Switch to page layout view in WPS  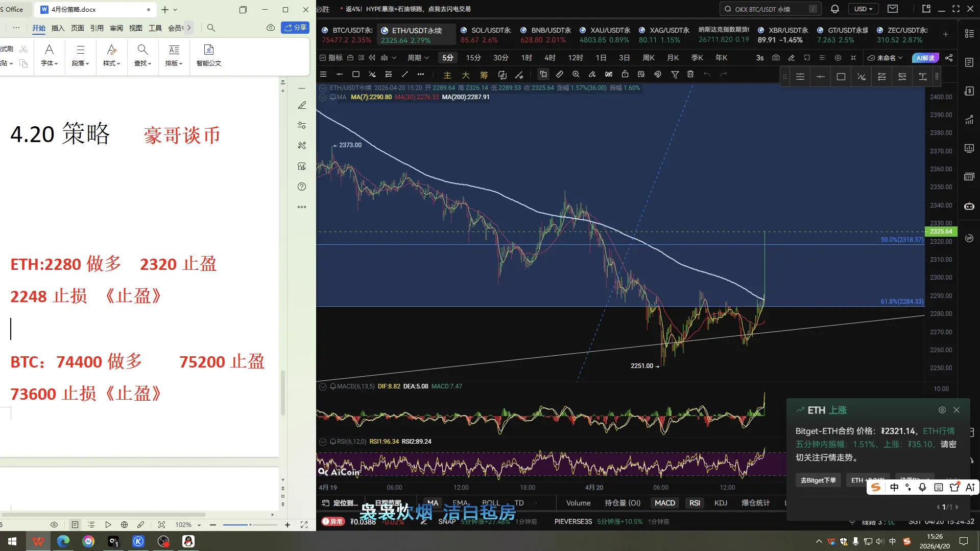(x=75, y=525)
